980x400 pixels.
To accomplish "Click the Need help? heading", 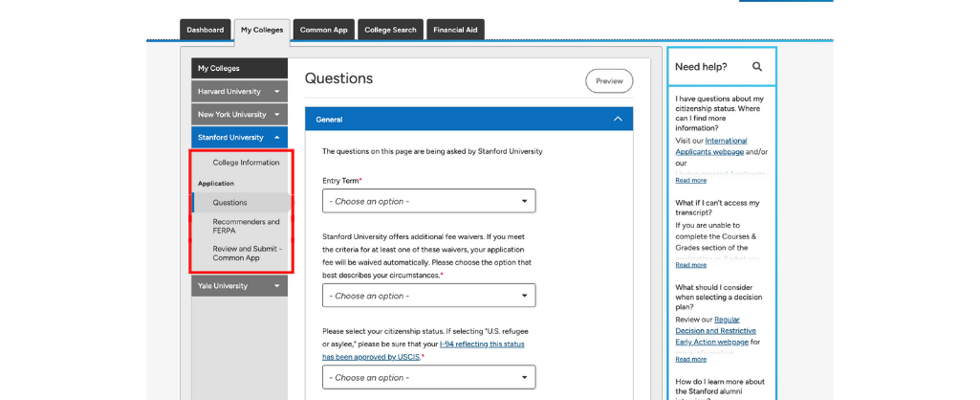I will click(x=701, y=67).
